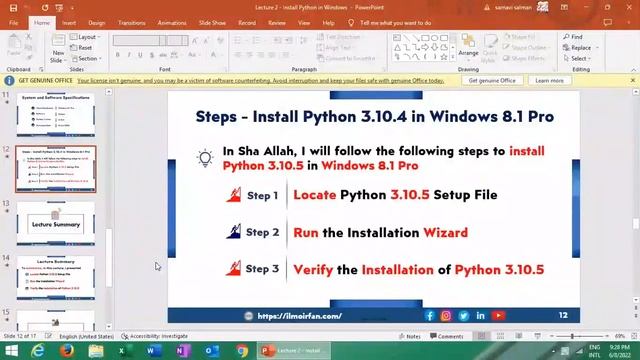Switch to Slide Sorter view icon

pyautogui.click(x=500, y=336)
